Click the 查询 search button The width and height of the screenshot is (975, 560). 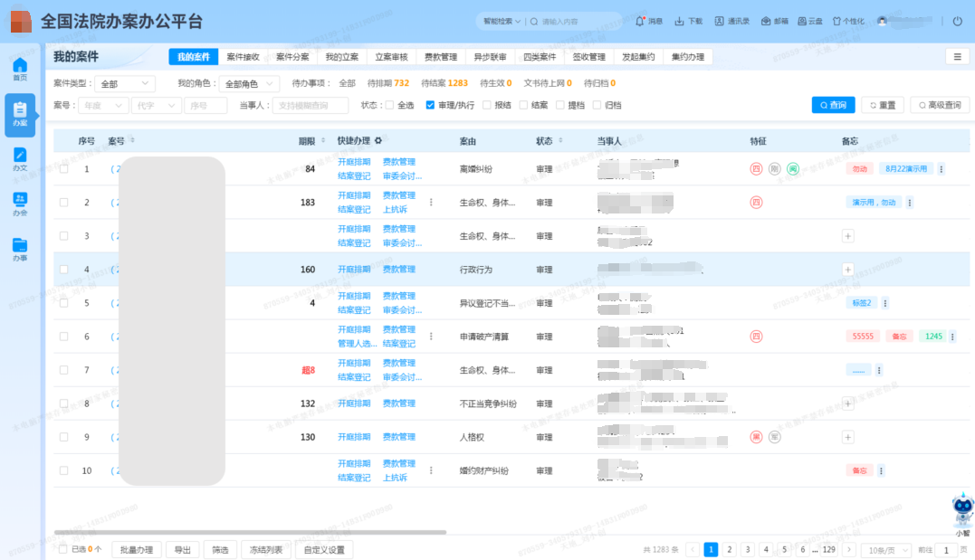coord(832,104)
